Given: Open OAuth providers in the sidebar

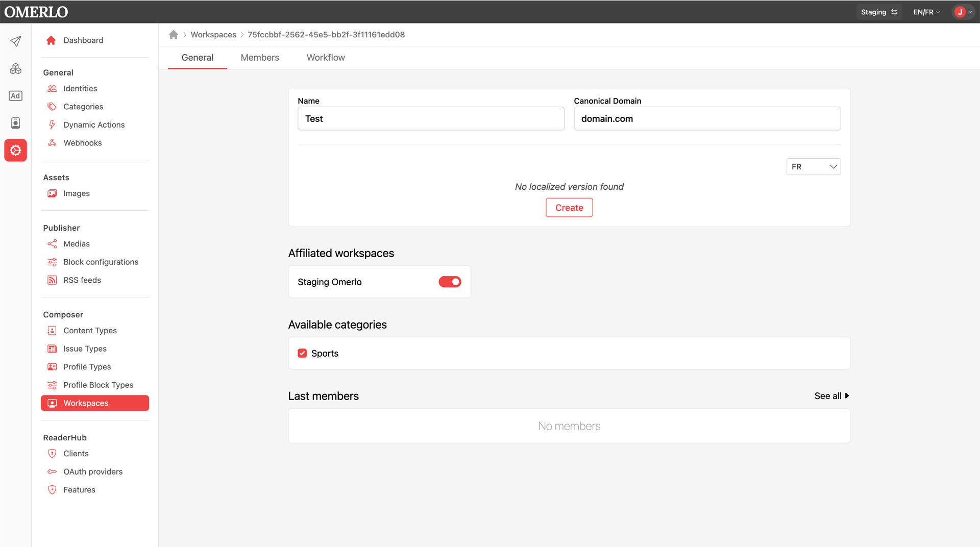Looking at the screenshot, I should tap(95, 472).
